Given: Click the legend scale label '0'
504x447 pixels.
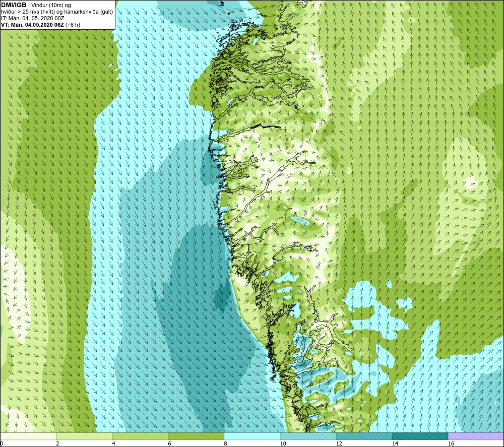Looking at the screenshot, I should 2,443.
